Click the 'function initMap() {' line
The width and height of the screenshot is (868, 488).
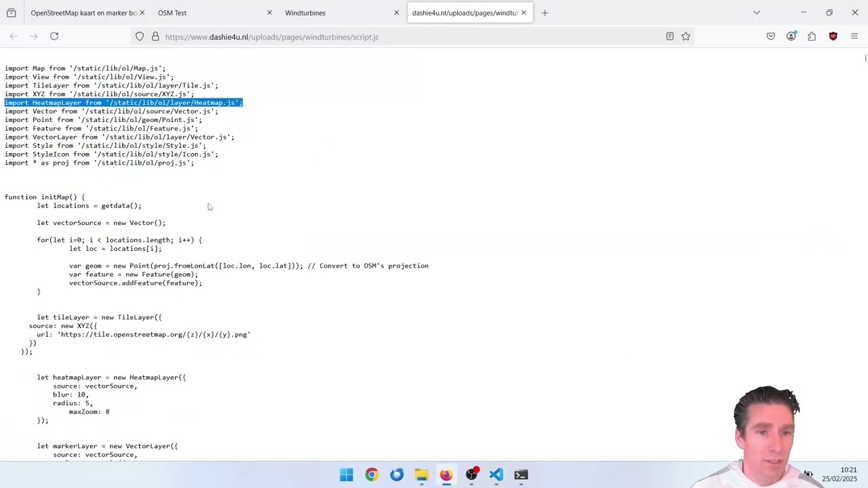[x=45, y=197]
